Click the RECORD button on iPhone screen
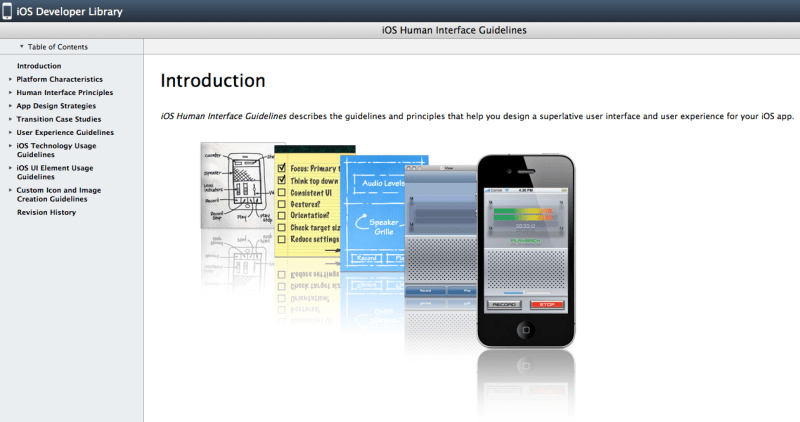The image size is (800, 422). tap(504, 305)
